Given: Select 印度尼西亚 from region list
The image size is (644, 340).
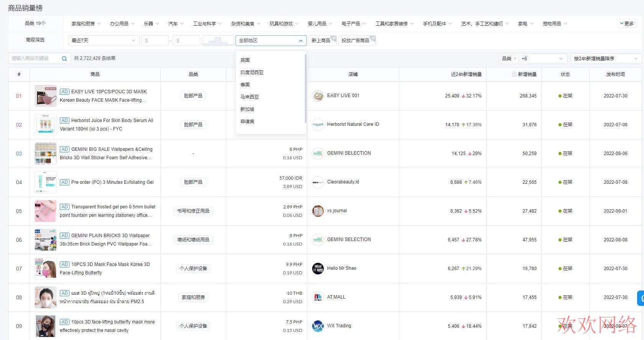Looking at the screenshot, I should [270, 73].
